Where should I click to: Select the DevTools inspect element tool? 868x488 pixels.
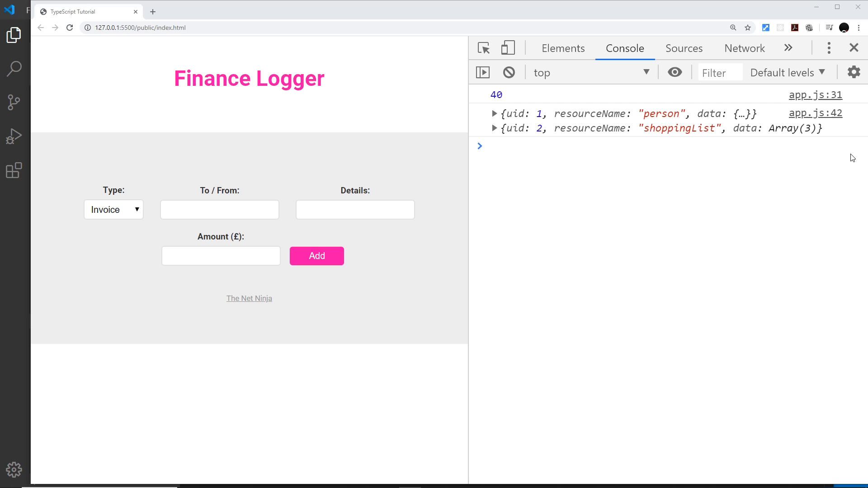tap(484, 48)
